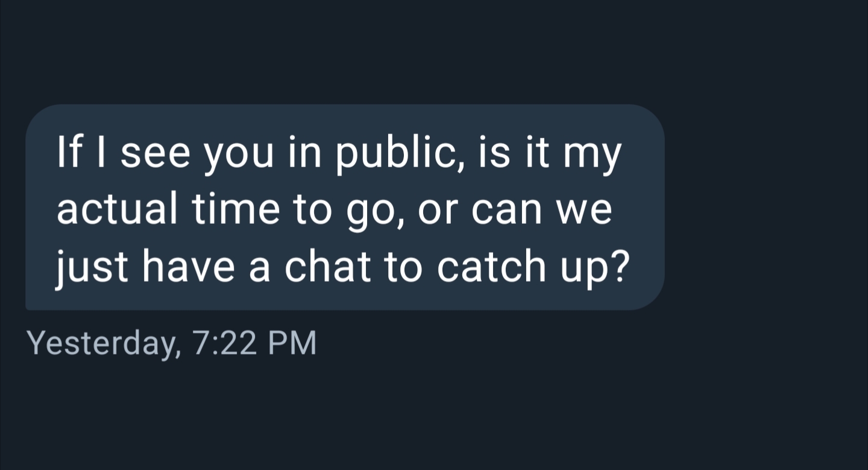
Task: Click the word "see" in the first line
Action: (155, 153)
